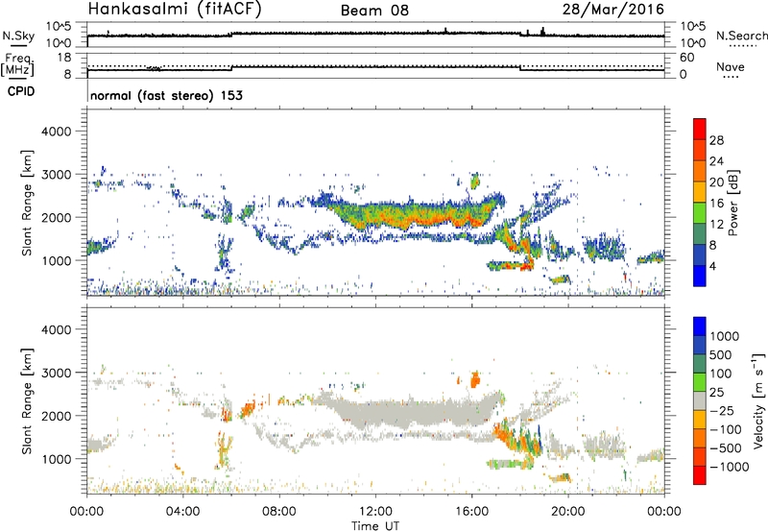The image size is (768, 532).
Task: Click the '28' tick on Power scale
Action: [716, 140]
